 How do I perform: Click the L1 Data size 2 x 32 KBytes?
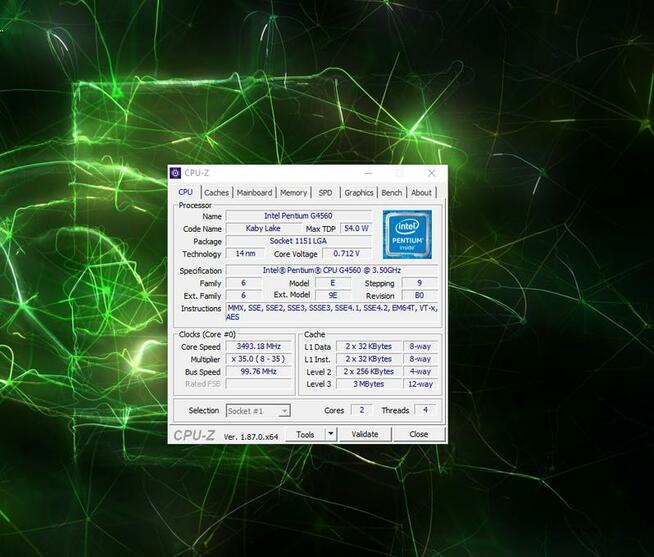(x=369, y=346)
